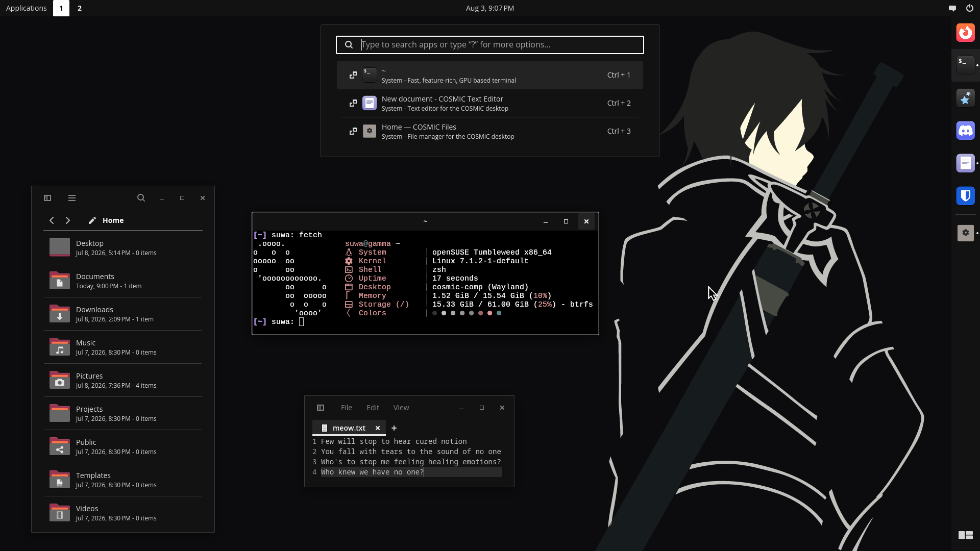This screenshot has width=980, height=551.
Task: Open the Applications menu in top panel
Action: 27,8
